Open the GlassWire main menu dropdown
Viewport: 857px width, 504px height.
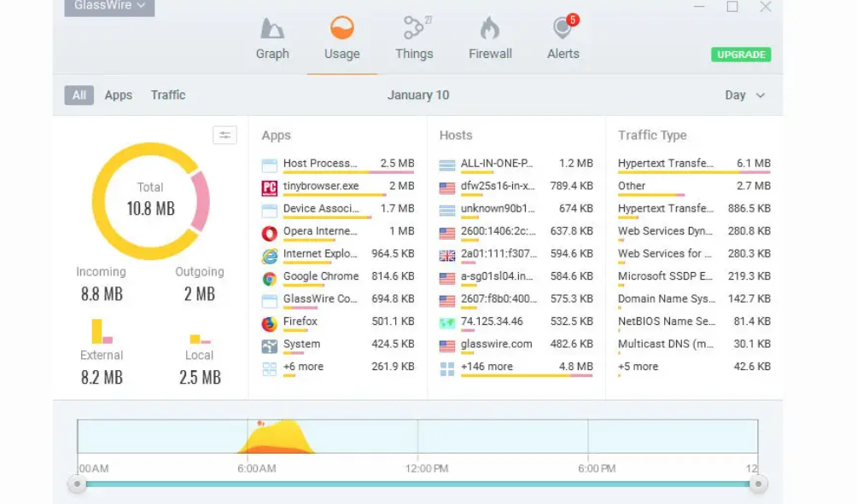(x=109, y=7)
